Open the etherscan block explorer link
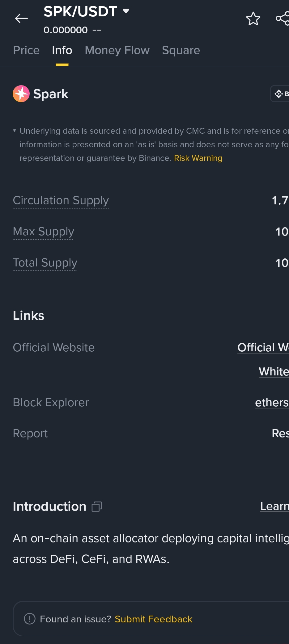 pyautogui.click(x=272, y=403)
